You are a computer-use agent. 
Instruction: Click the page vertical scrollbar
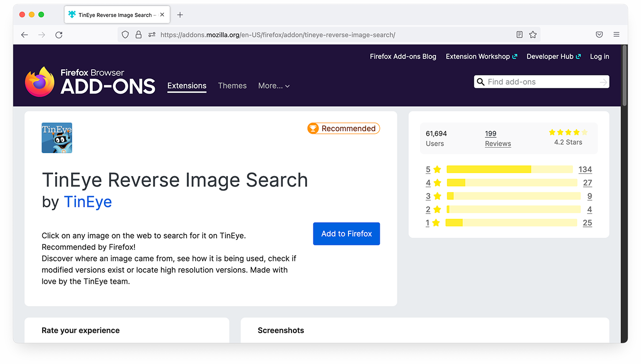click(x=624, y=76)
